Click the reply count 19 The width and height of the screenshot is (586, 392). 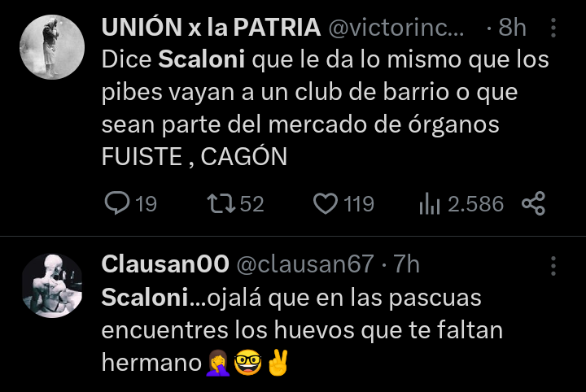[x=146, y=204]
